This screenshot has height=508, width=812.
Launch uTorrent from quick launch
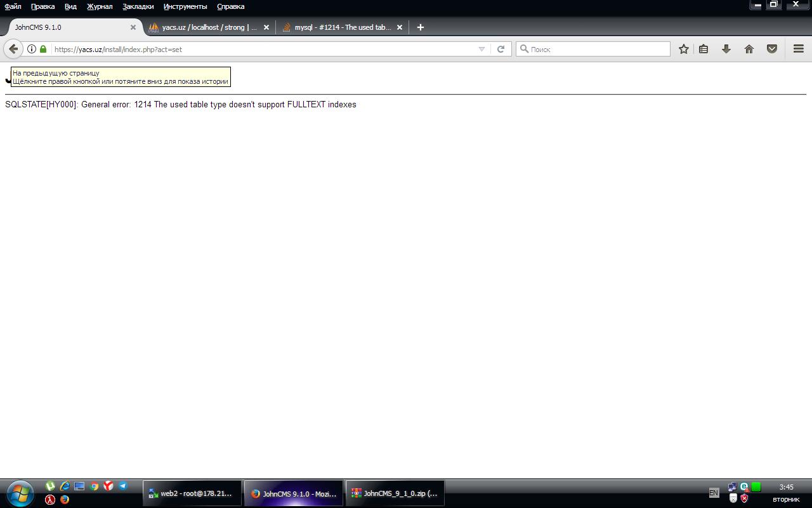[x=50, y=486]
